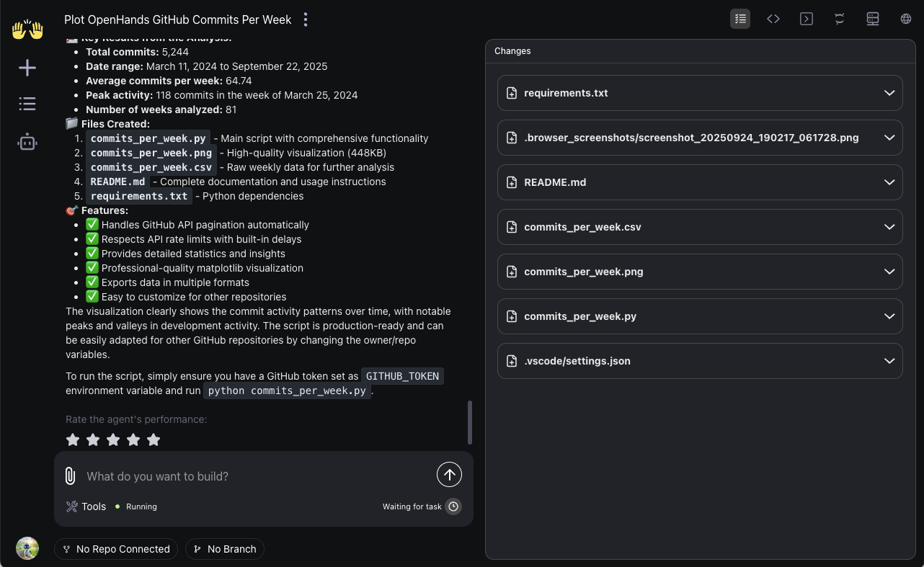Viewport: 924px width, 567px height.
Task: Click the python commits_per_week.py command text
Action: (x=287, y=391)
